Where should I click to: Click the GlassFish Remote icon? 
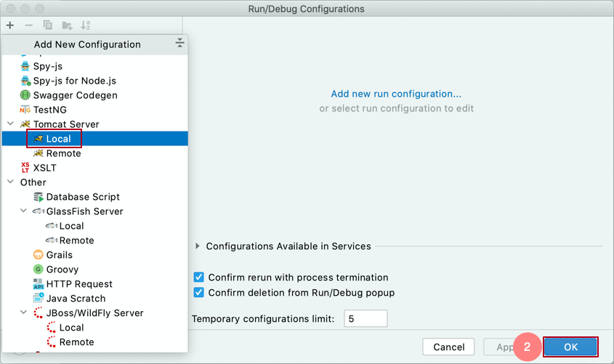coord(52,240)
